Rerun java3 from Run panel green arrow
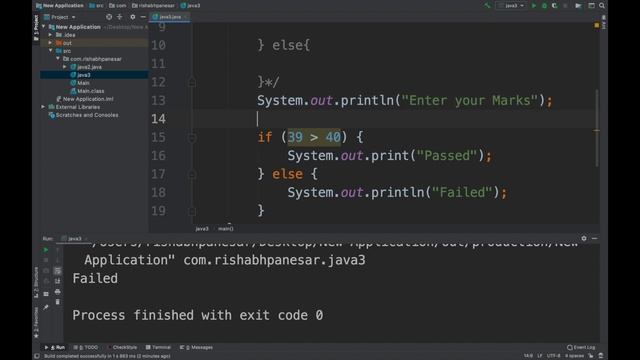 coord(46,249)
